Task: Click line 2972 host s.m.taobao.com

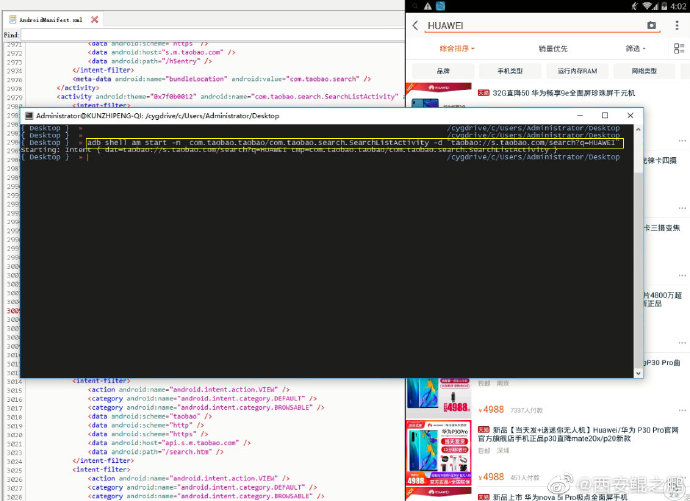Action: coord(162,52)
